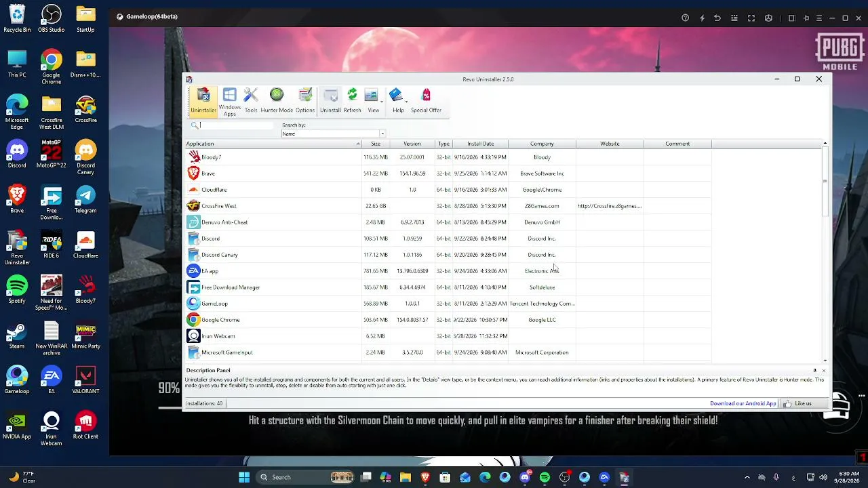Toggle Gameloop fullscreen mode icon
Image resolution: width=868 pixels, height=488 pixels.
(751, 18)
